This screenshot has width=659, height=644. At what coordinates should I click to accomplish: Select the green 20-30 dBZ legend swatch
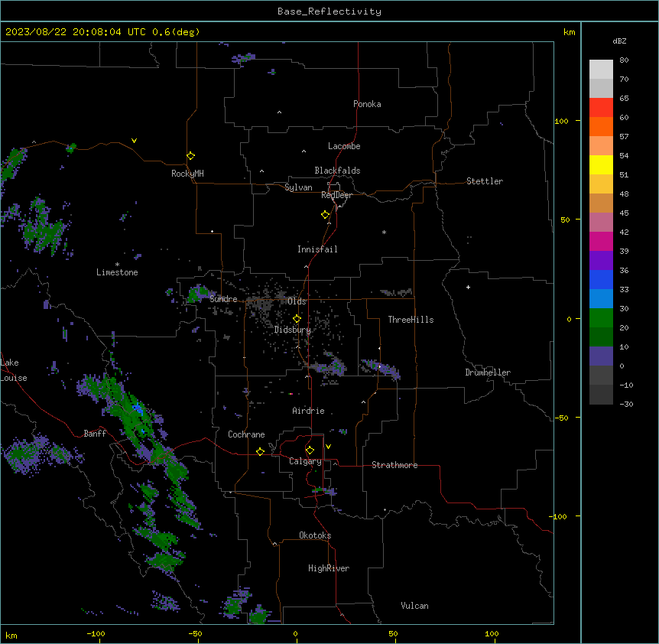601,318
